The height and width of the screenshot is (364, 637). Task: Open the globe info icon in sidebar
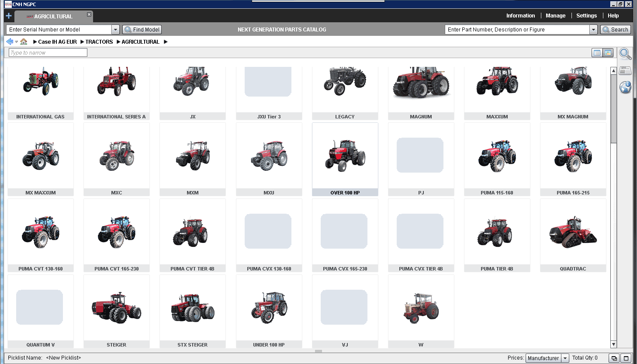625,87
